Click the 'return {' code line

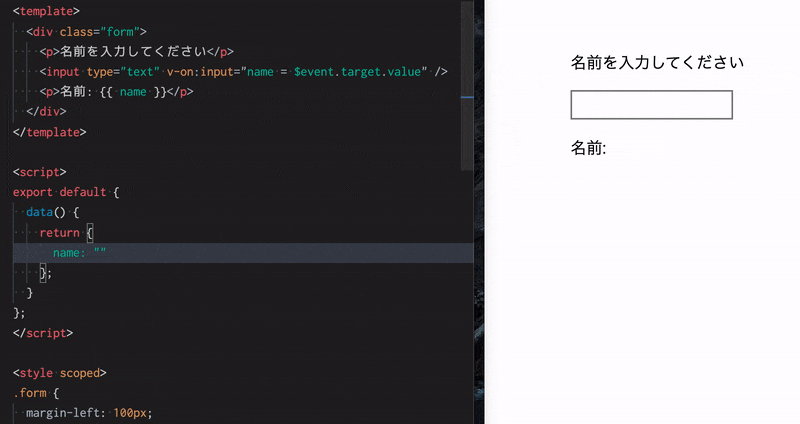pyautogui.click(x=66, y=233)
